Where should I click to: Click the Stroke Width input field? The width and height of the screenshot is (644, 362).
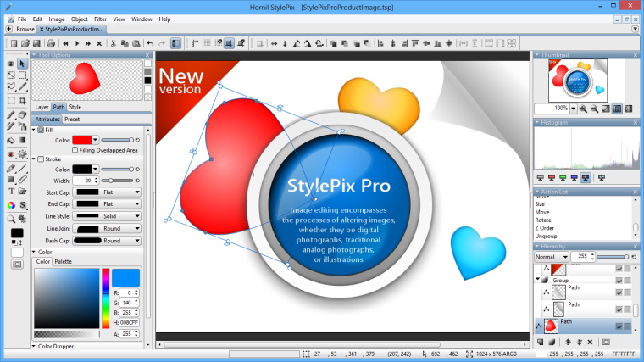click(84, 181)
